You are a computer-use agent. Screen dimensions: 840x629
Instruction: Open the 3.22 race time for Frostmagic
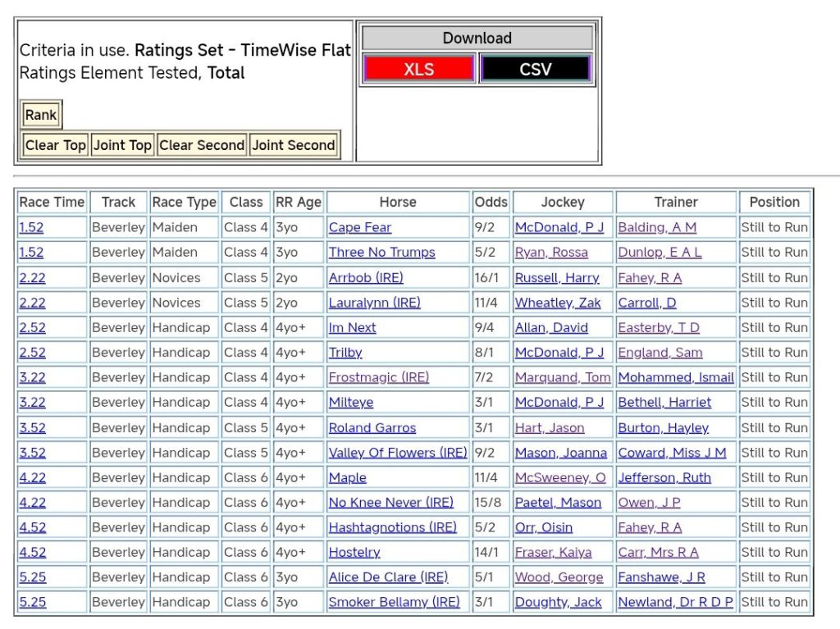coord(32,377)
